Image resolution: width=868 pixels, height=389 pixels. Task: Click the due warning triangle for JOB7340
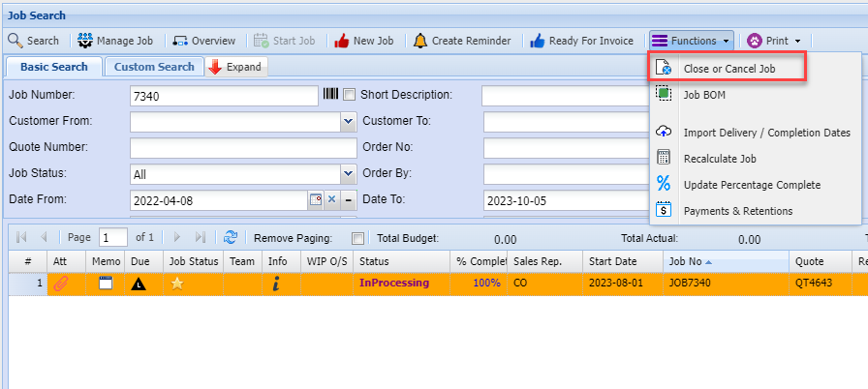(139, 284)
